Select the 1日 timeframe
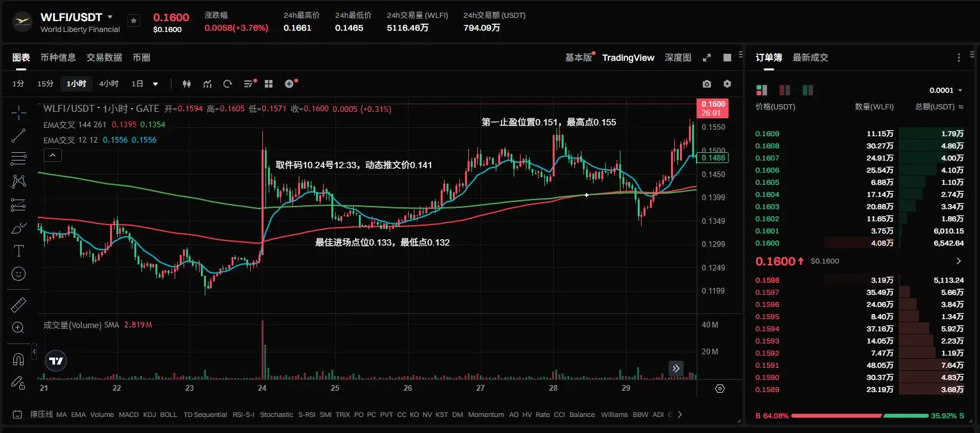Viewport: 980px width, 433px height. click(138, 84)
